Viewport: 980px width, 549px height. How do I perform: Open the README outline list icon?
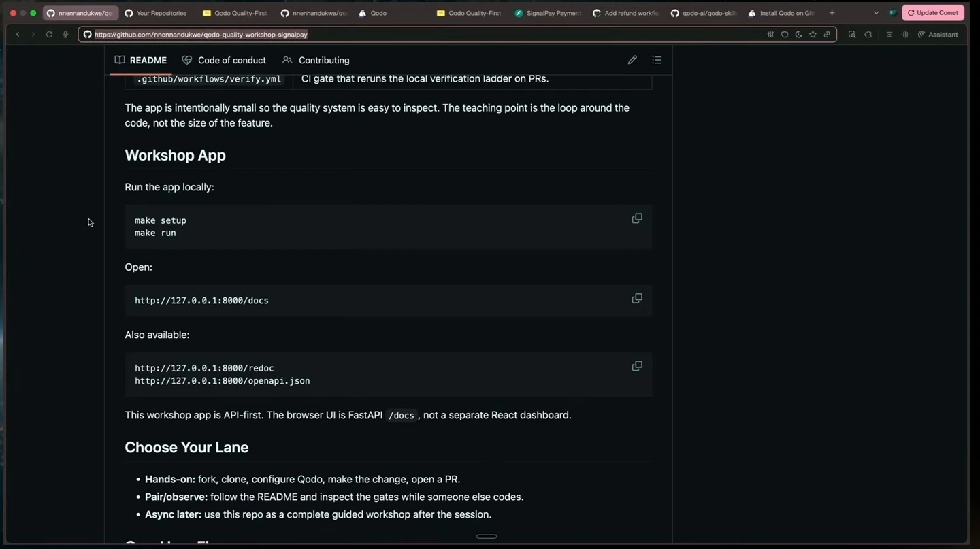657,60
